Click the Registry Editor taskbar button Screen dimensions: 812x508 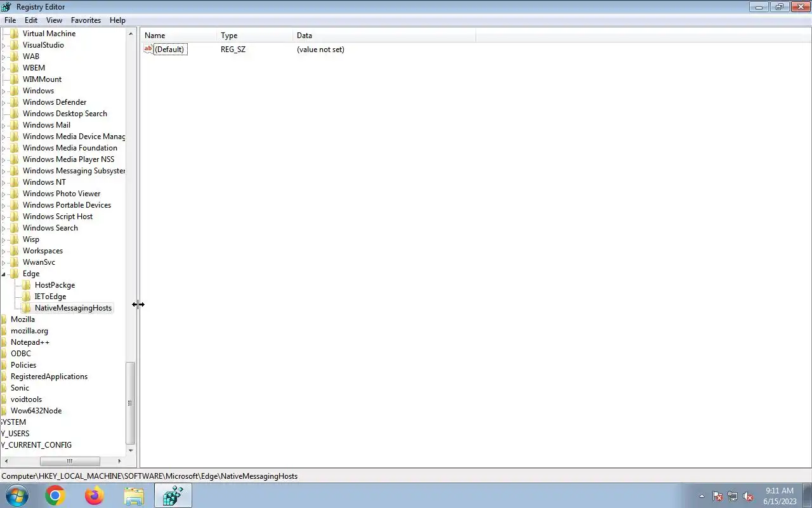tap(173, 496)
